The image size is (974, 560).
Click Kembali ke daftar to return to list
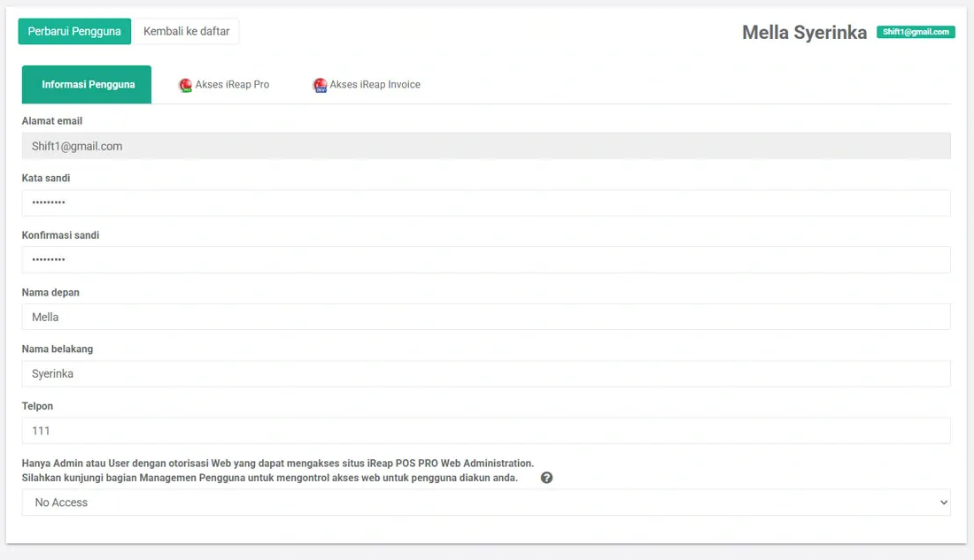click(x=186, y=31)
